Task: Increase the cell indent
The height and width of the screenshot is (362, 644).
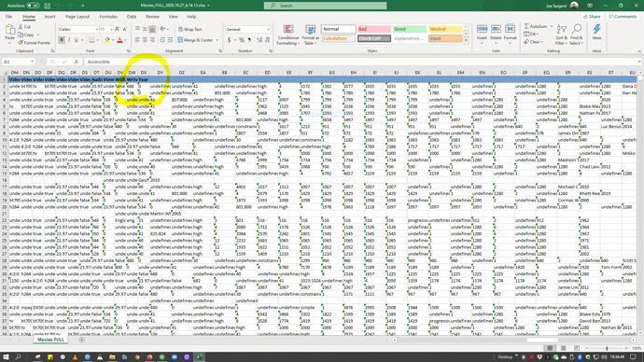Action: pos(170,40)
